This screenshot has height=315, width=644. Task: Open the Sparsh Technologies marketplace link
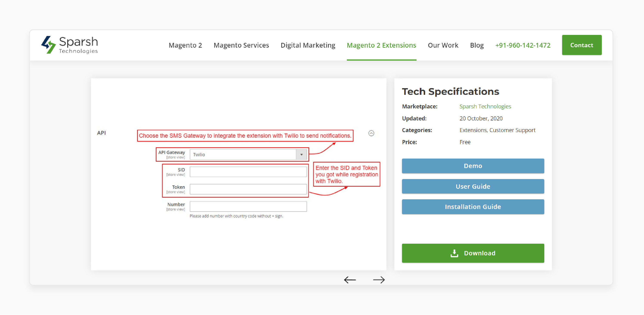click(485, 106)
